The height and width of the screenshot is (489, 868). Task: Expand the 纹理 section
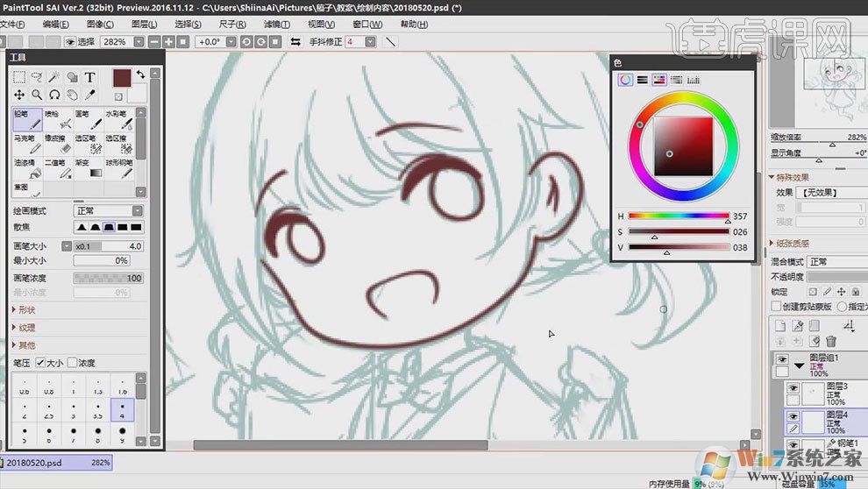click(x=27, y=327)
